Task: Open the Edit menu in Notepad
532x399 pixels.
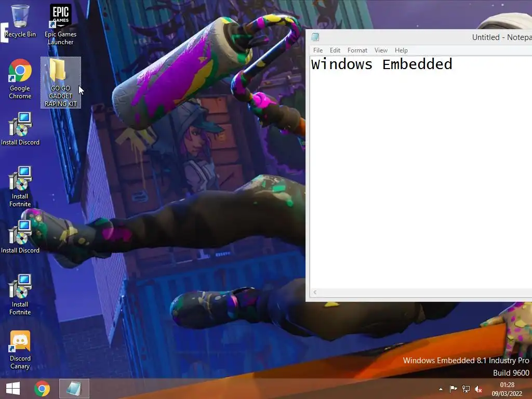Action: click(335, 50)
